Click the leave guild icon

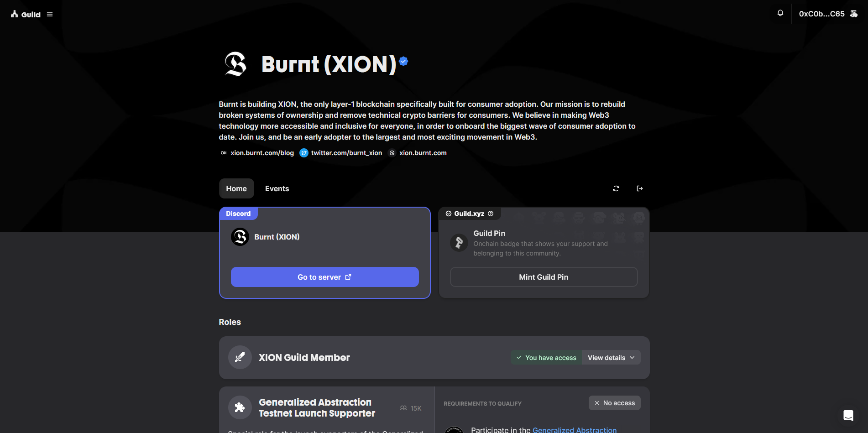(x=639, y=188)
